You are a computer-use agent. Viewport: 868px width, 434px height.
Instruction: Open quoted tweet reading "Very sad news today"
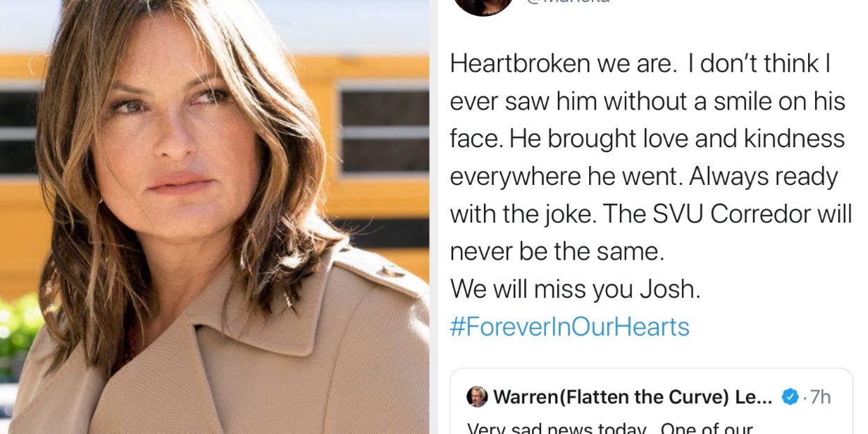pyautogui.click(x=650, y=426)
